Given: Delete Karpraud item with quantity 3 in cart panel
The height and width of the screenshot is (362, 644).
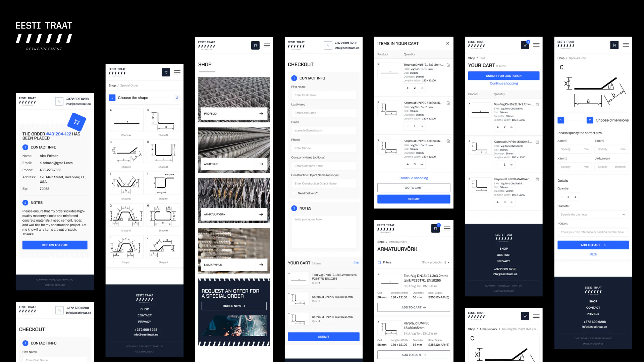Looking at the screenshot, I should (x=448, y=141).
